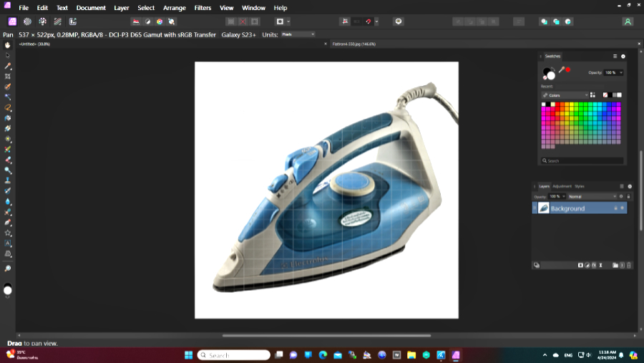Delete layer using the trash icon
Viewport: 644px width, 363px height.
(x=630, y=265)
